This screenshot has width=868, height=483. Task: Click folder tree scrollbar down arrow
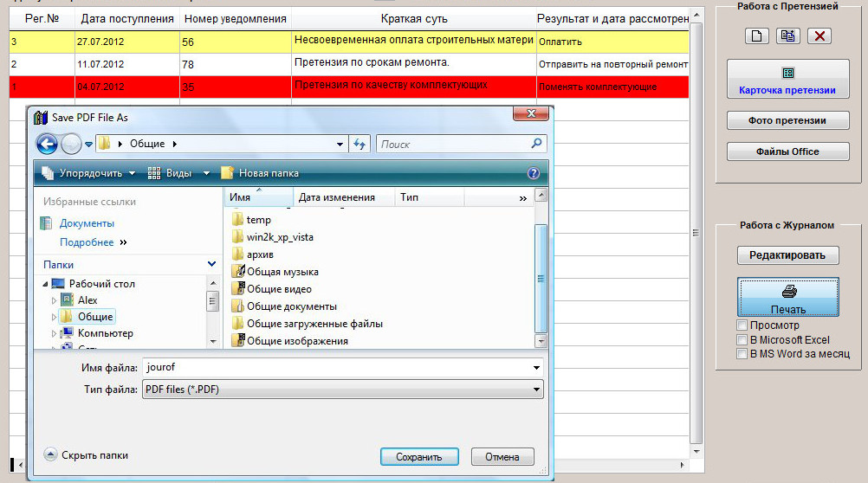pos(213,342)
